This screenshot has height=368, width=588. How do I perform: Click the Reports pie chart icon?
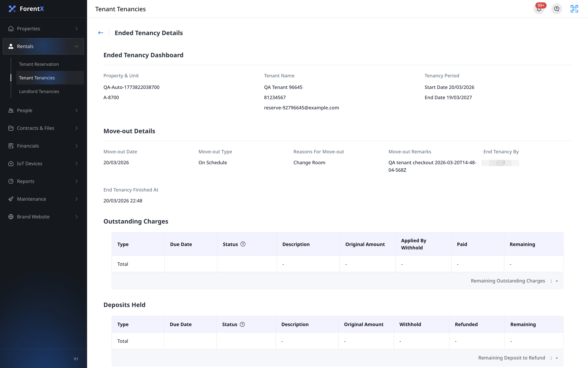(11, 181)
